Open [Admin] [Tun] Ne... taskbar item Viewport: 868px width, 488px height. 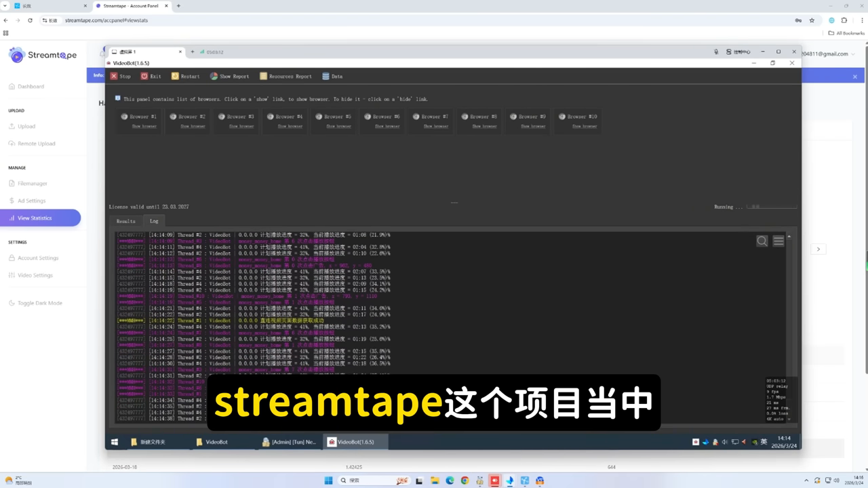[x=289, y=442]
